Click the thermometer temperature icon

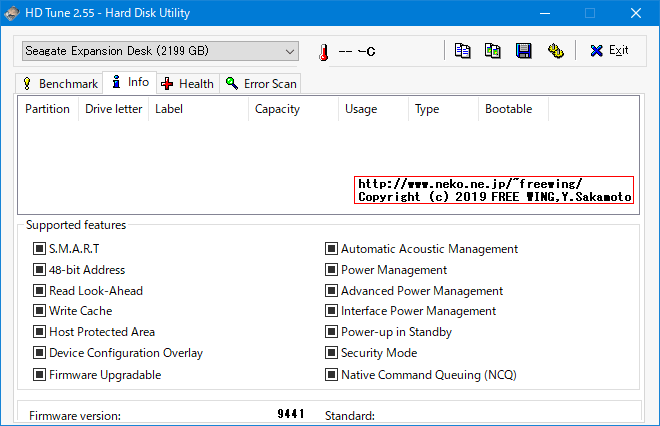(323, 52)
